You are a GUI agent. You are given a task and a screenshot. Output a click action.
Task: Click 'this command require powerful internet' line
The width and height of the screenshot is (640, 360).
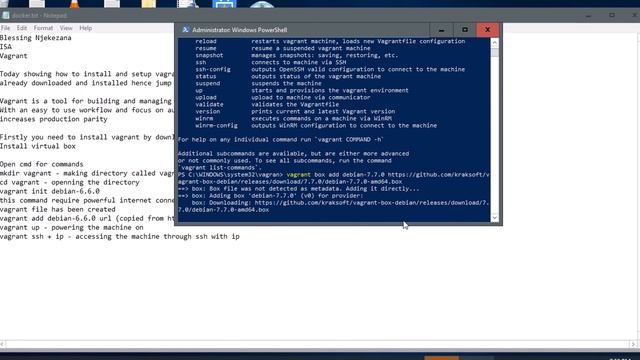tap(87, 200)
